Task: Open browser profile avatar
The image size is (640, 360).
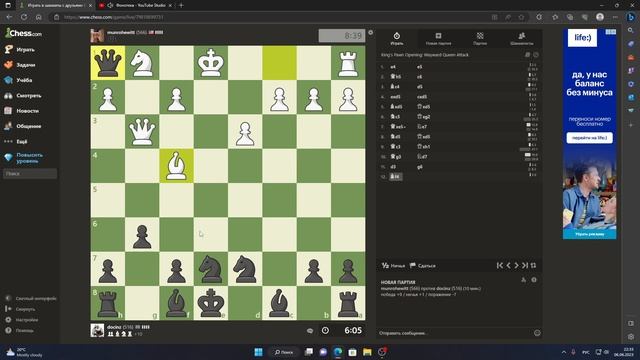Action: click(x=600, y=17)
